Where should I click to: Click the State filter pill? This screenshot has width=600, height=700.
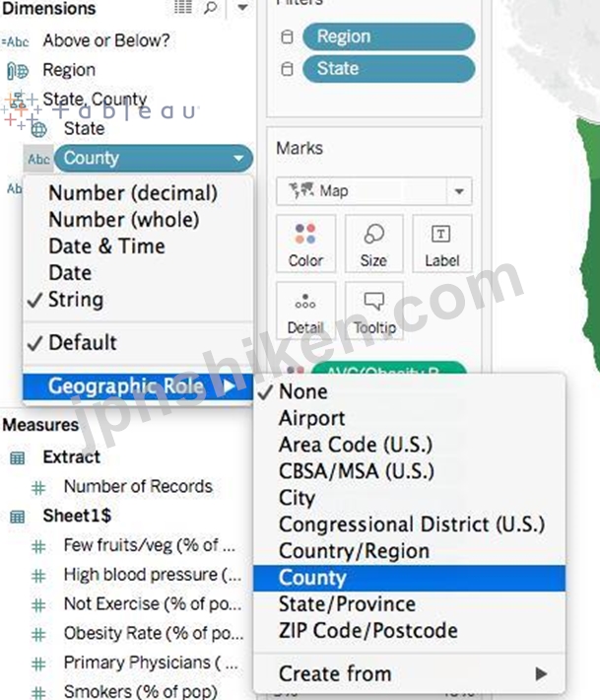click(388, 69)
